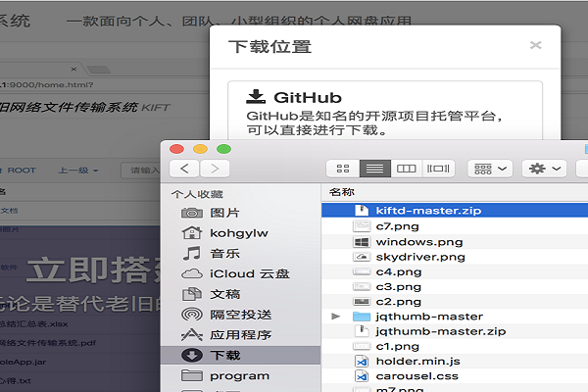588x392 pixels.
Task: Select holder.min.js file
Action: point(455,362)
